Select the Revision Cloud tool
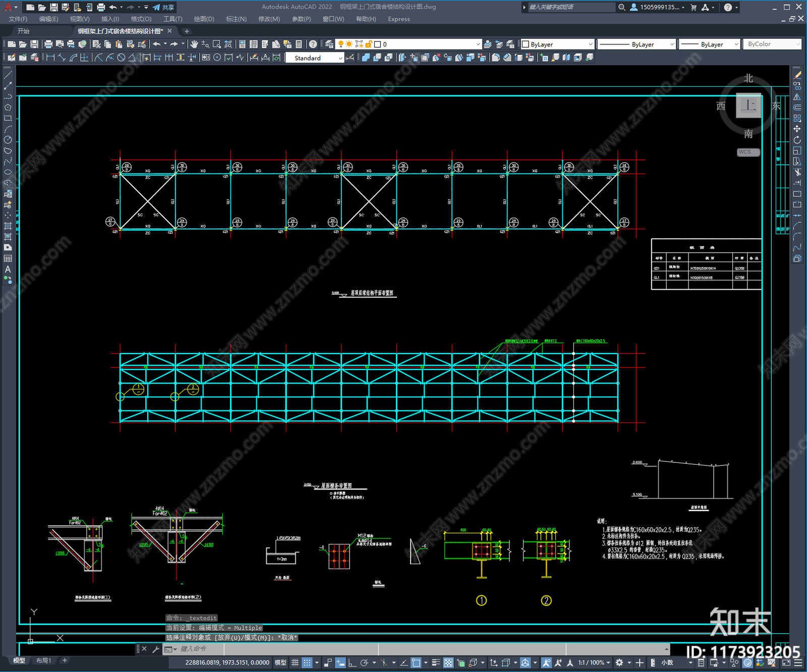Screen dimensions: 807x672 tap(8, 151)
